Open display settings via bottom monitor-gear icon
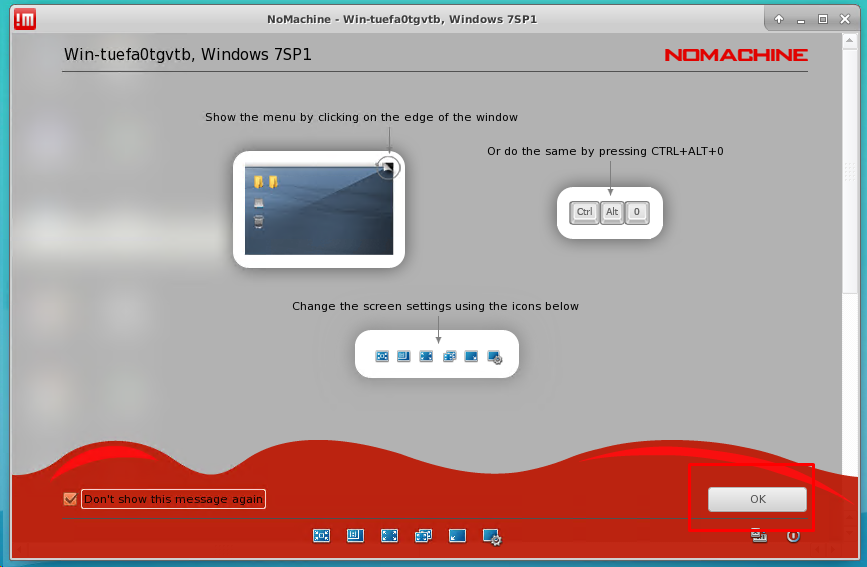The height and width of the screenshot is (567, 867). (x=492, y=537)
